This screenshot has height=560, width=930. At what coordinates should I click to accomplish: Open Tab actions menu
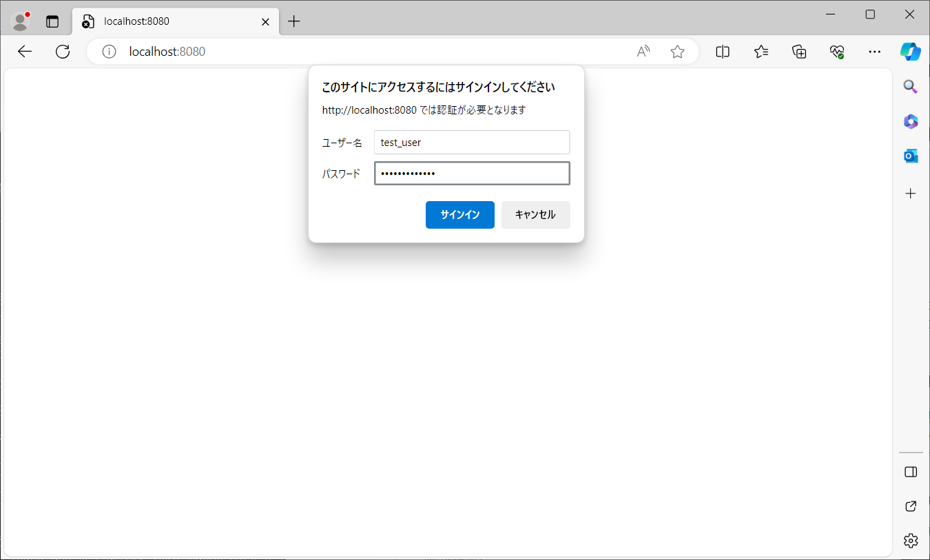tap(52, 21)
